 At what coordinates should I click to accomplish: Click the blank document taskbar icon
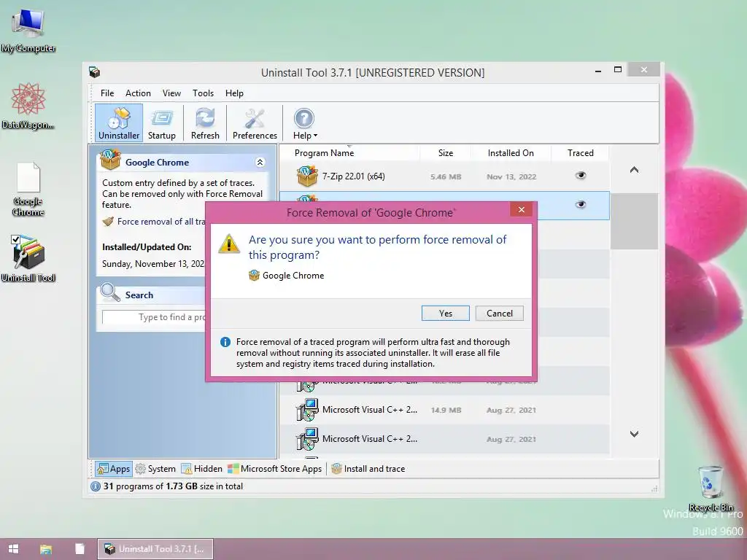coord(80,549)
